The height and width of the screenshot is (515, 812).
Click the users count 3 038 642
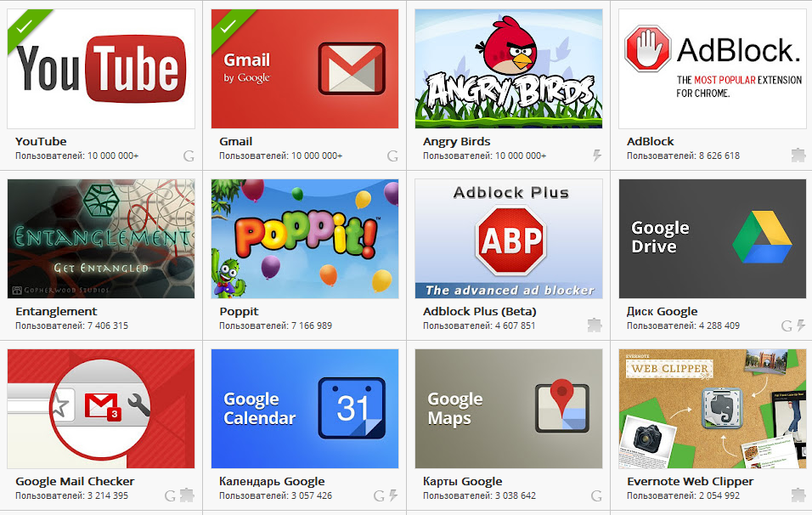pyautogui.click(x=516, y=495)
